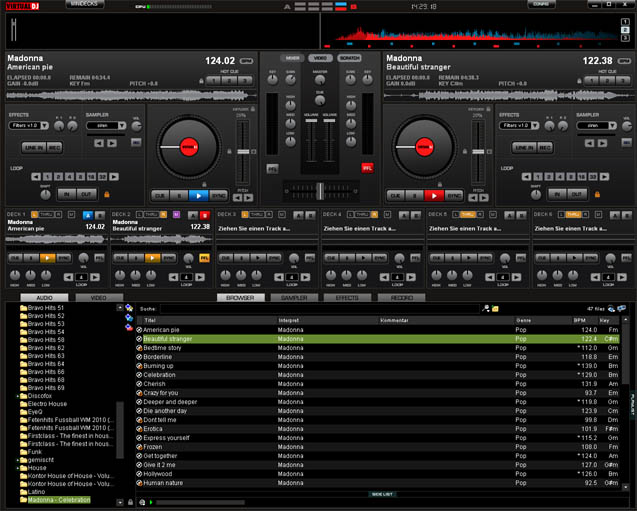Click Sync on the left deck

pos(219,196)
